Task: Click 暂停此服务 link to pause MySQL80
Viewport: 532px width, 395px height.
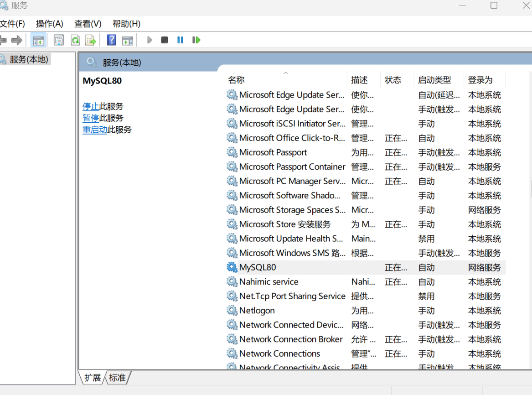Action: point(91,118)
